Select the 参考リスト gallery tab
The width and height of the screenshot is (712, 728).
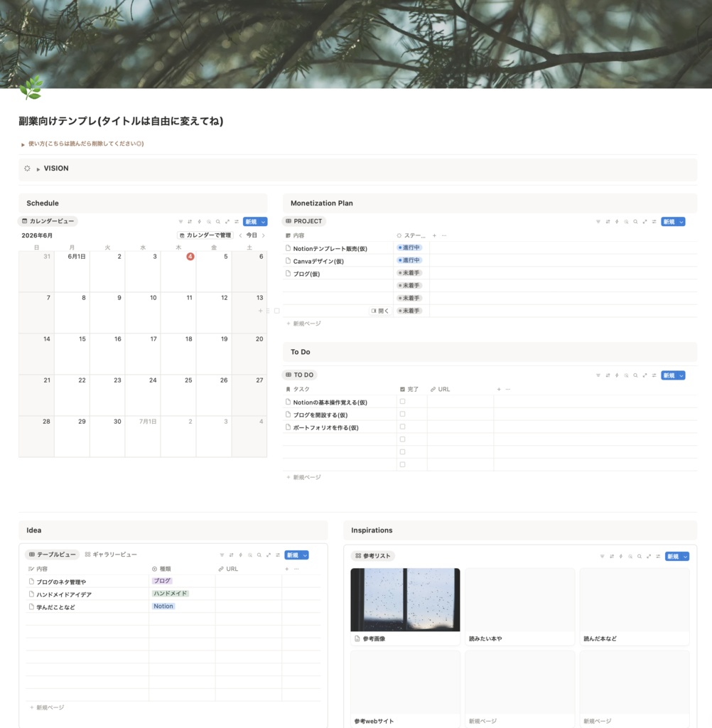(373, 556)
